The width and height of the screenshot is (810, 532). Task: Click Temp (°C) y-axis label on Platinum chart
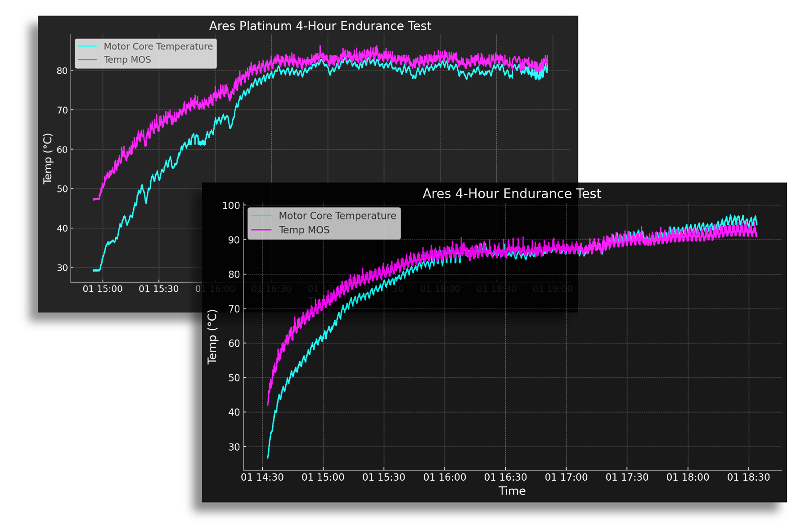(x=48, y=159)
